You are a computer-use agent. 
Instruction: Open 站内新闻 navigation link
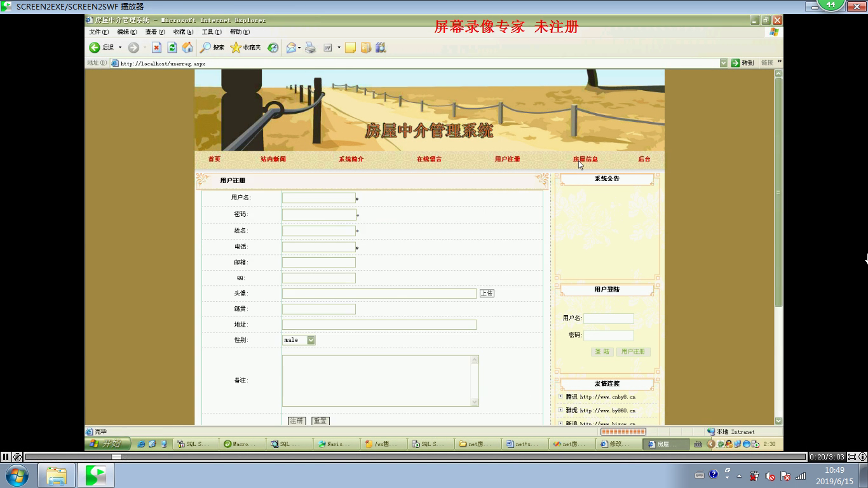pos(273,159)
